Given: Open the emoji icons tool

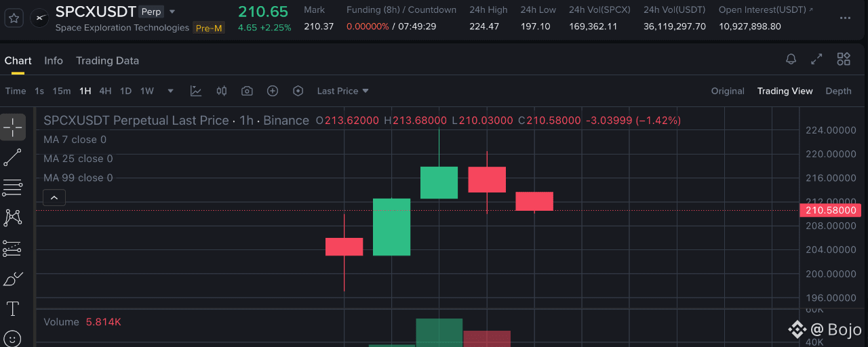Looking at the screenshot, I should [12, 338].
